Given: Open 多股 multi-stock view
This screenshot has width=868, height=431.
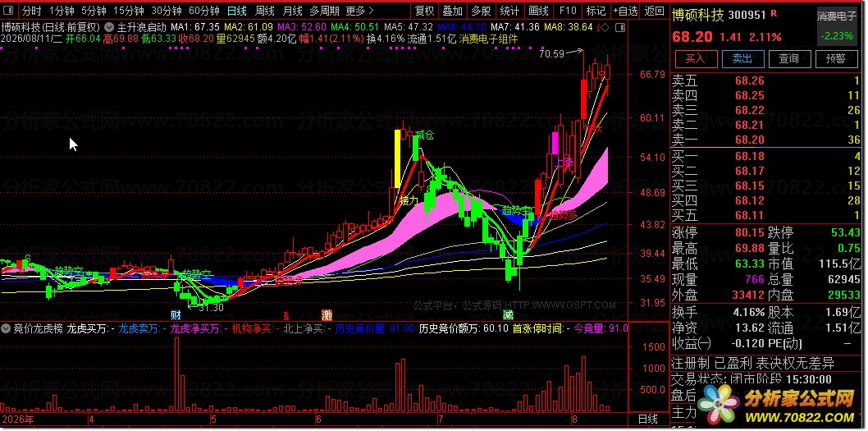Looking at the screenshot, I should [481, 11].
